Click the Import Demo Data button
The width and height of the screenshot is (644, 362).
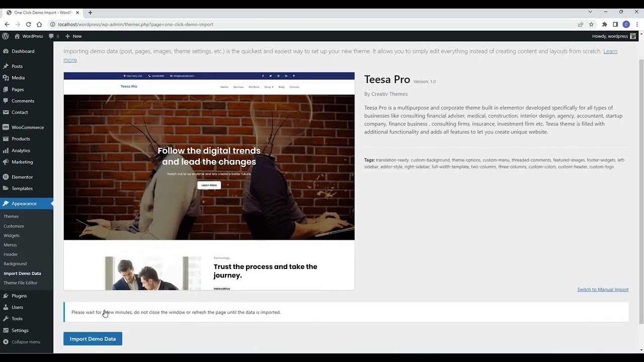(93, 339)
